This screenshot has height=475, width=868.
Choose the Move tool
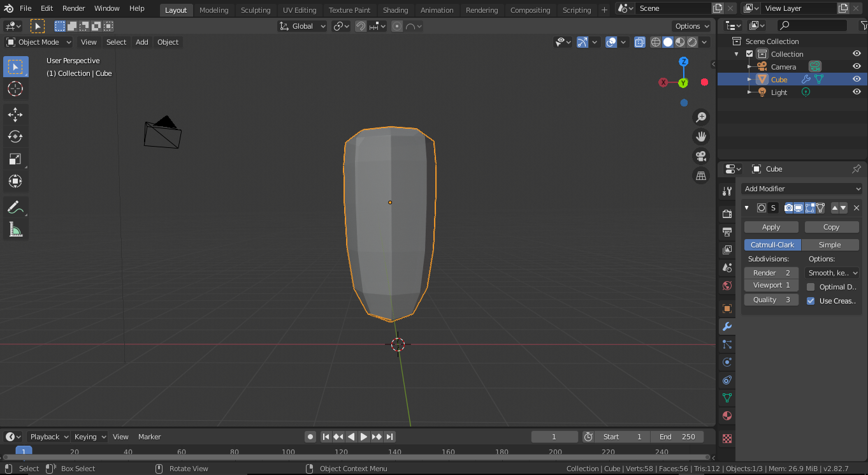click(15, 114)
